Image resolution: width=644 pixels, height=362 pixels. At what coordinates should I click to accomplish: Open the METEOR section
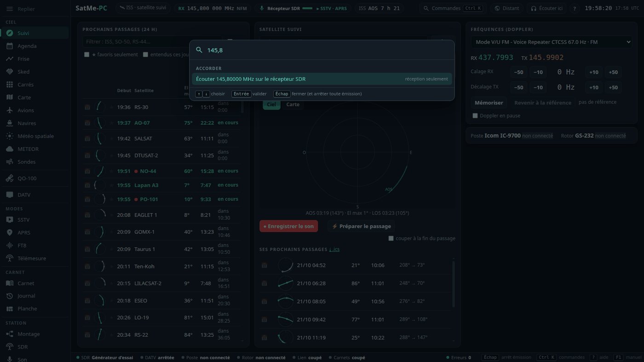[35, 149]
